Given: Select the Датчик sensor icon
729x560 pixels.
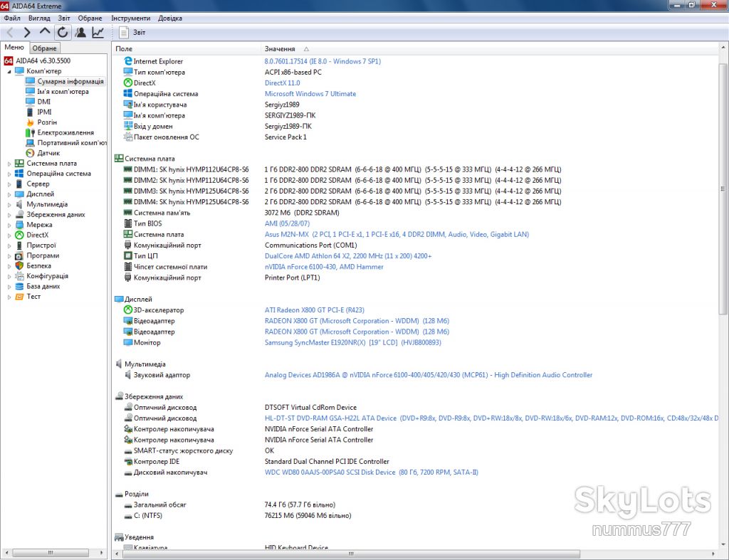Looking at the screenshot, I should click(x=30, y=153).
